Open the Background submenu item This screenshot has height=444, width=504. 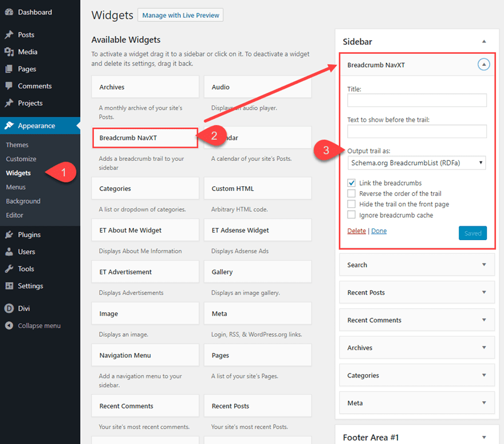pyautogui.click(x=23, y=201)
